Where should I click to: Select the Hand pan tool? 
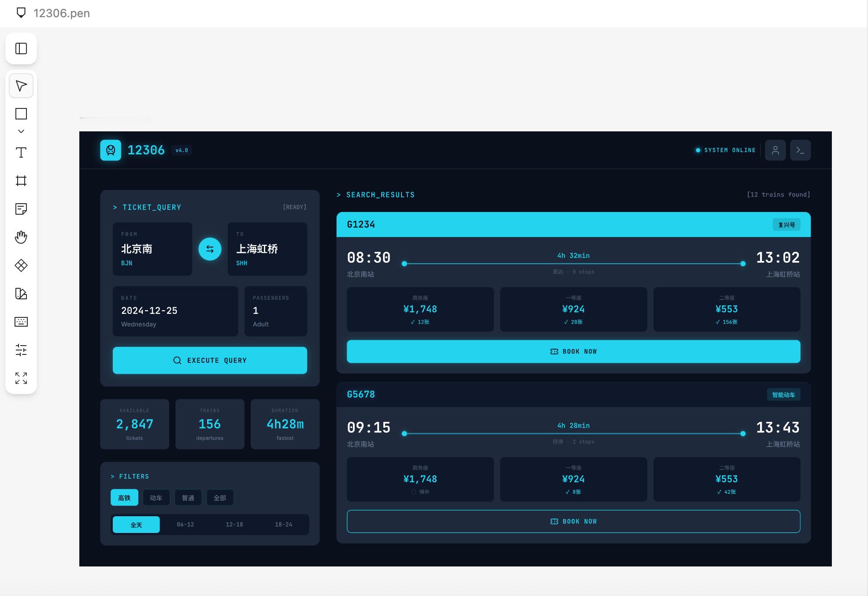(x=21, y=237)
